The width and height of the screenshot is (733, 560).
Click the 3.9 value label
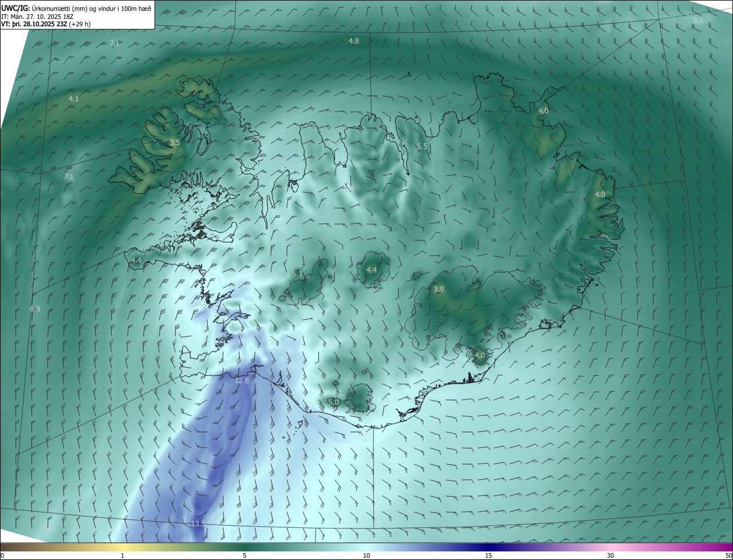(439, 290)
